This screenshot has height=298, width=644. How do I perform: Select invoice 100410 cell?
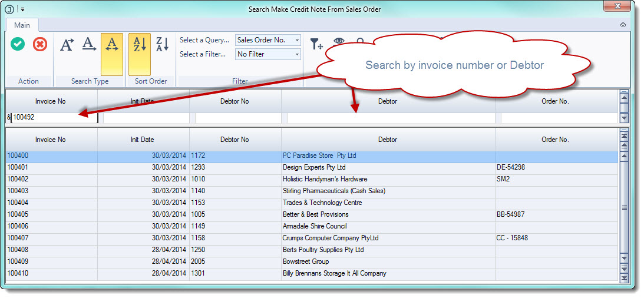(x=51, y=273)
